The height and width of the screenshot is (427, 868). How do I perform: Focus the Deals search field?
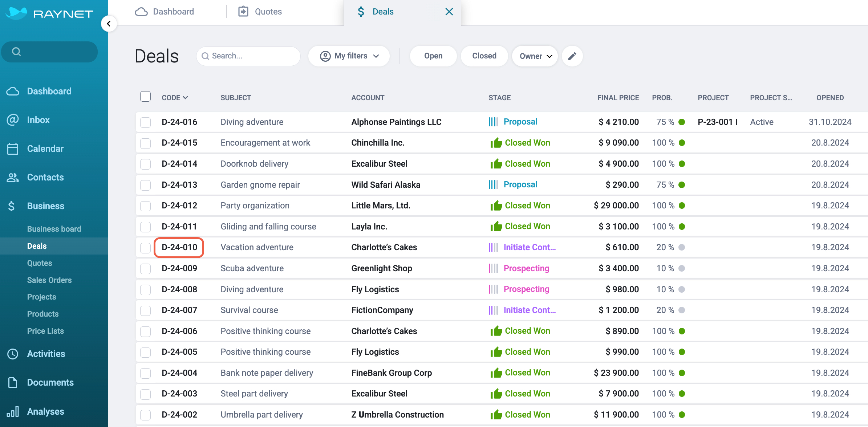[248, 56]
